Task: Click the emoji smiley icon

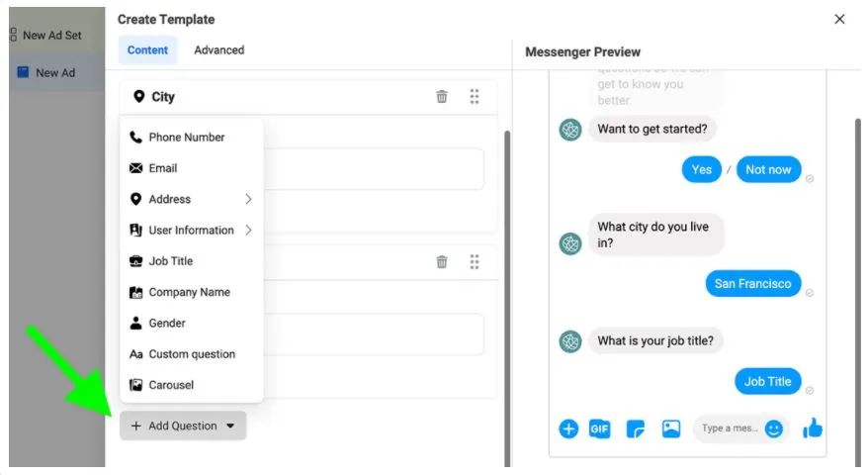Action: (x=774, y=428)
